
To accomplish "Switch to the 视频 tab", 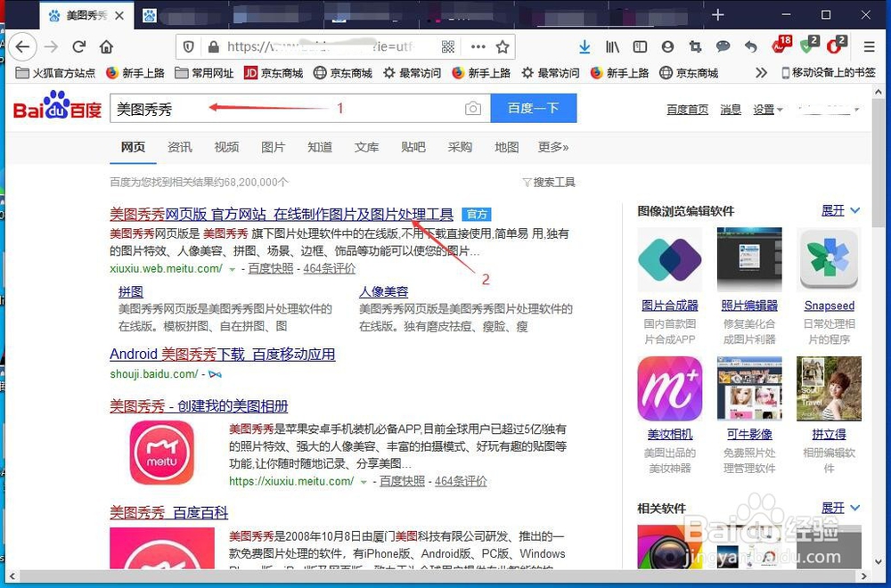I will 226,147.
